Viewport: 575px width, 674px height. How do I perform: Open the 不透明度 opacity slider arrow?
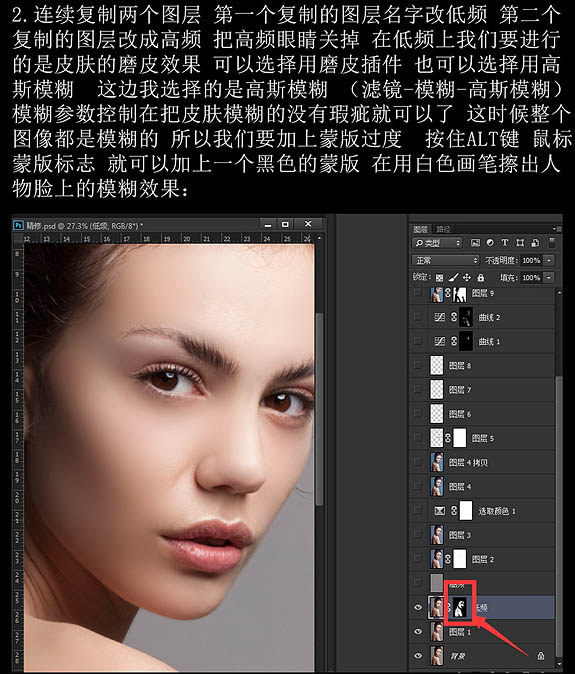point(549,260)
